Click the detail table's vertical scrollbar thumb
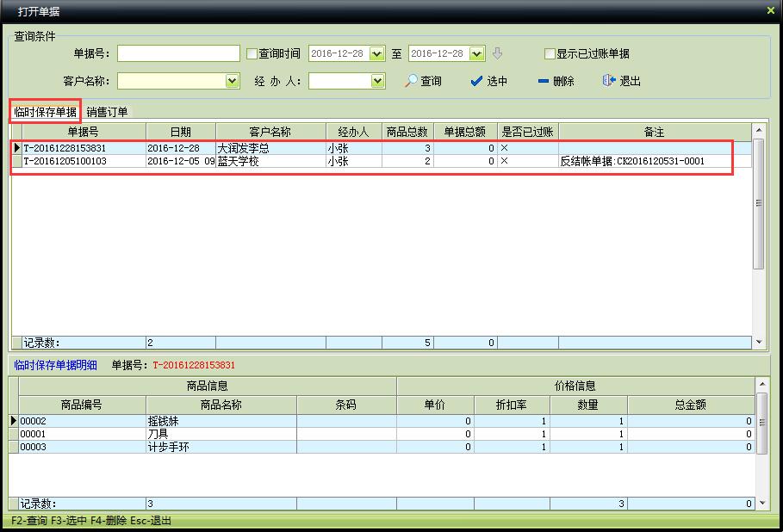Viewport: 783px width, 532px height. point(762,423)
